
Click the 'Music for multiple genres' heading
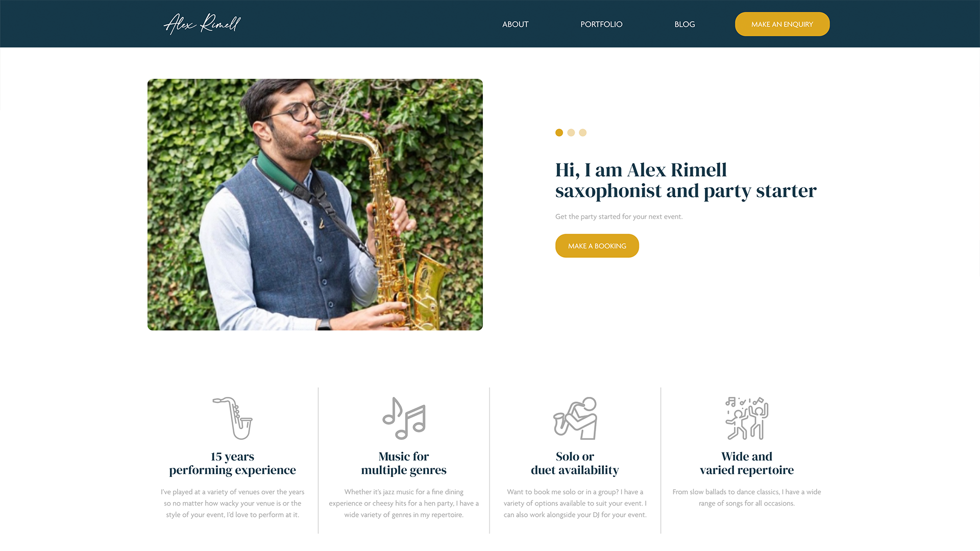pos(404,463)
